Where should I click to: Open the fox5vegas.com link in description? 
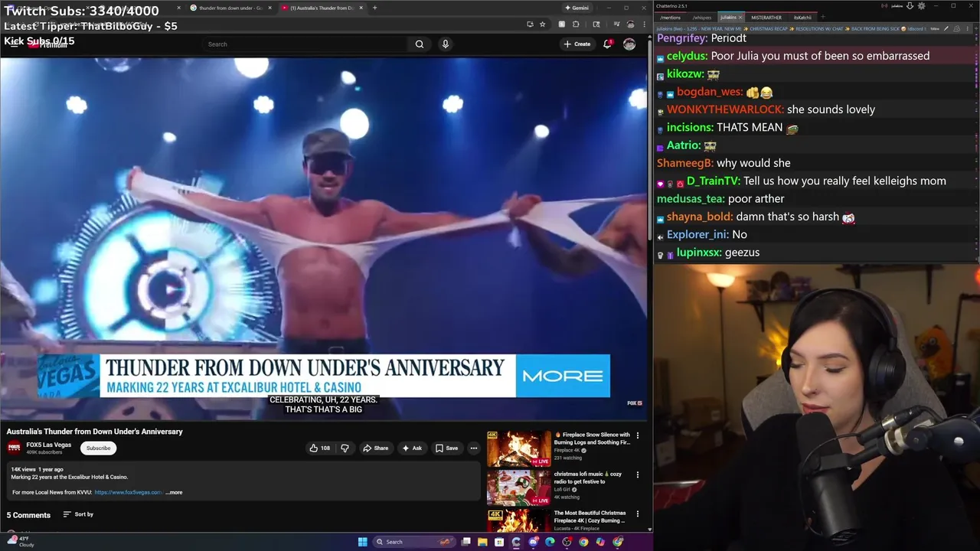click(x=128, y=492)
